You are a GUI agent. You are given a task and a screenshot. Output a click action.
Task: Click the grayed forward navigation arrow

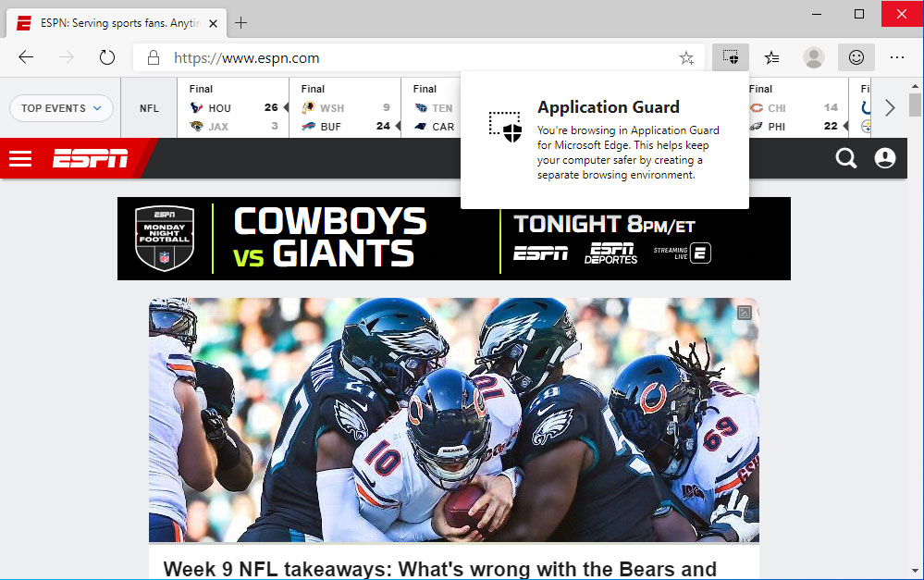pos(66,57)
